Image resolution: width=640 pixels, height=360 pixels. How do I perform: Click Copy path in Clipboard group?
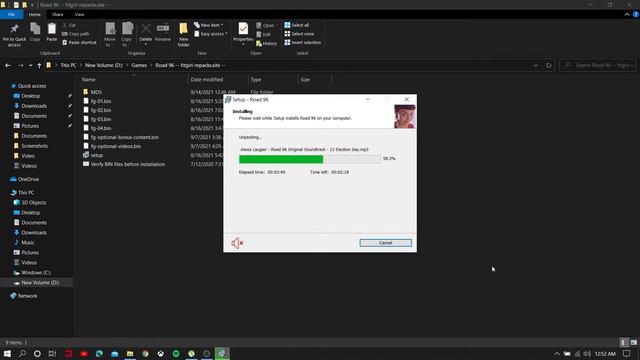click(76, 34)
